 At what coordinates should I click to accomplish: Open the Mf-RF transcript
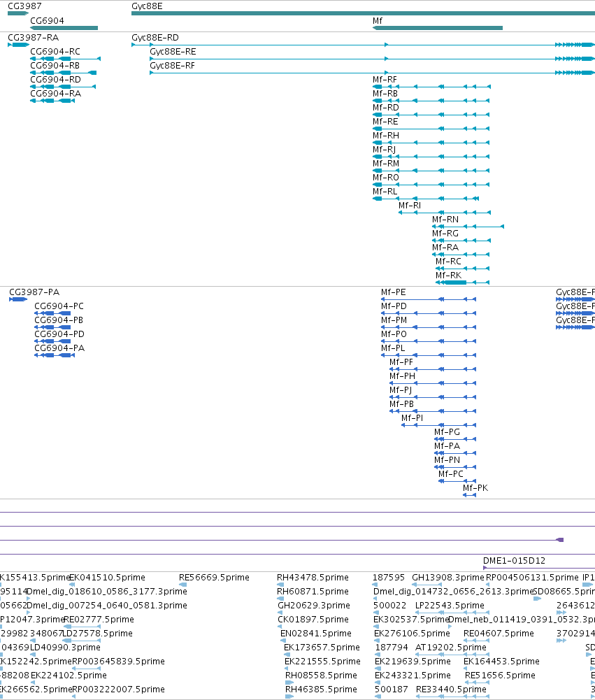431,87
